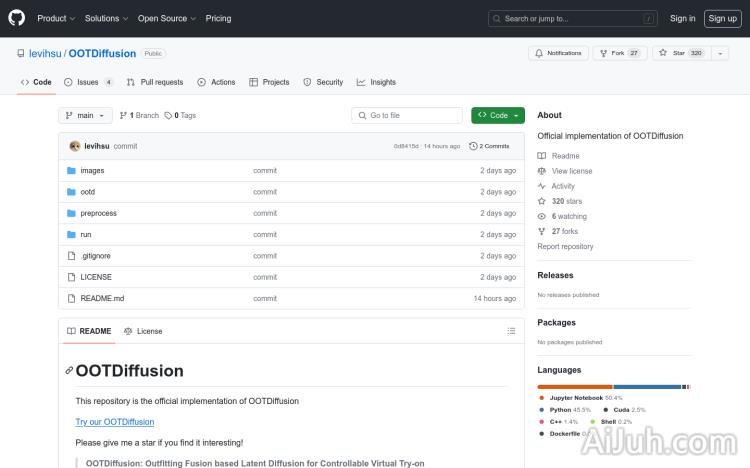The image size is (750, 468).
Task: Switch to the License tab
Action: [143, 331]
